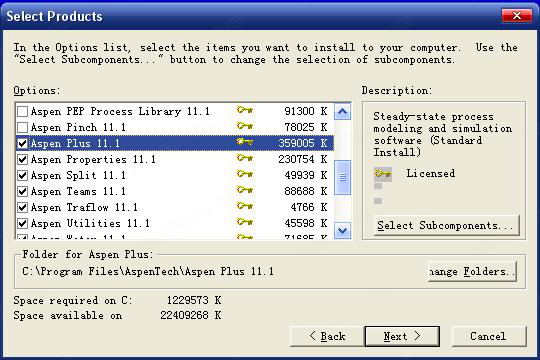
Task: Open the Select Subcomponents dialog
Action: point(446,226)
